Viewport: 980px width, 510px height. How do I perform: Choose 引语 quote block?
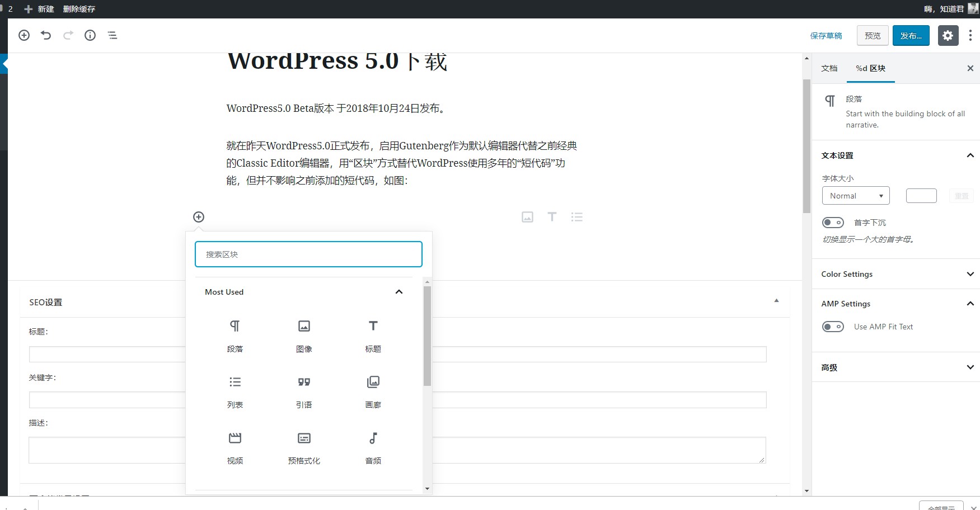point(304,391)
